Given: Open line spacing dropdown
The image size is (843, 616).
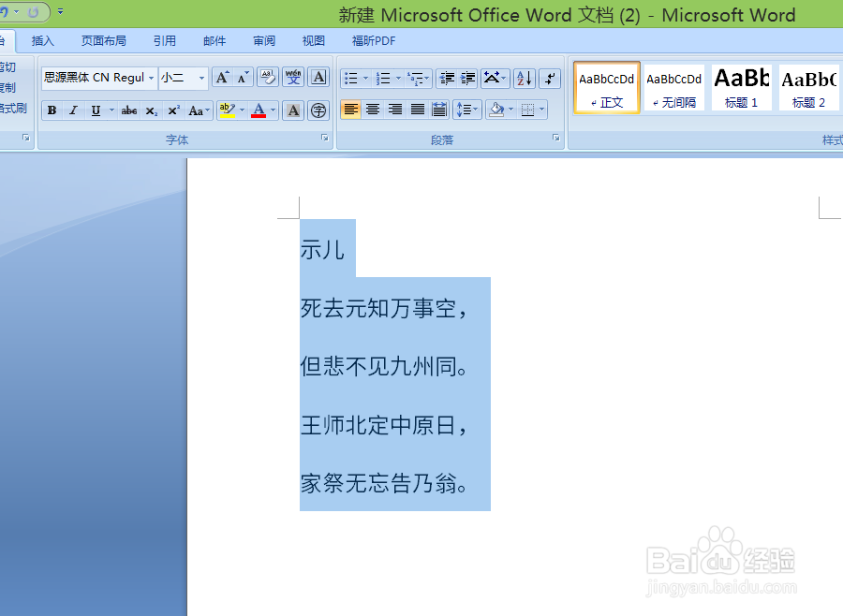Looking at the screenshot, I should pyautogui.click(x=467, y=110).
